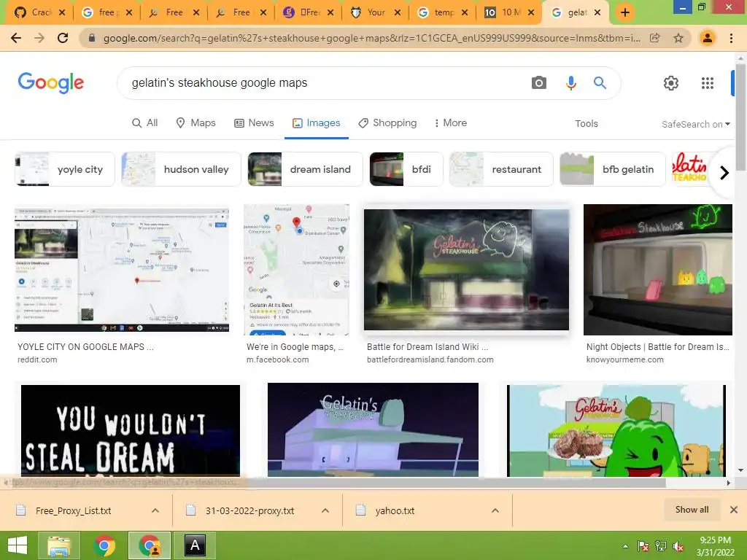This screenshot has height=560, width=747.
Task: Open the Chrome profile avatar
Action: click(x=708, y=38)
